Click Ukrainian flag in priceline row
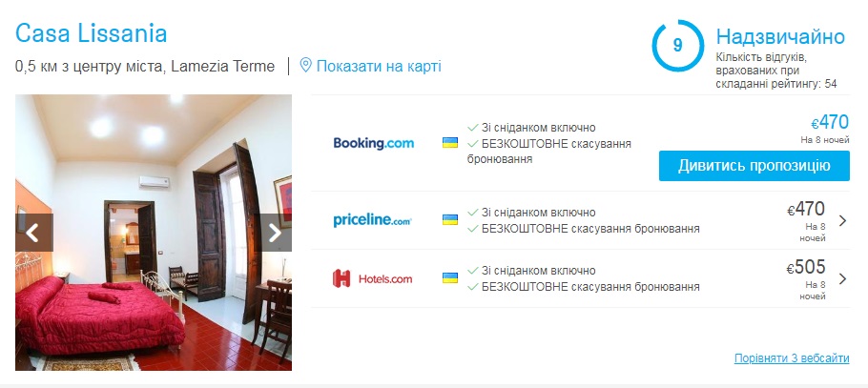The width and height of the screenshot is (868, 388). point(450,219)
